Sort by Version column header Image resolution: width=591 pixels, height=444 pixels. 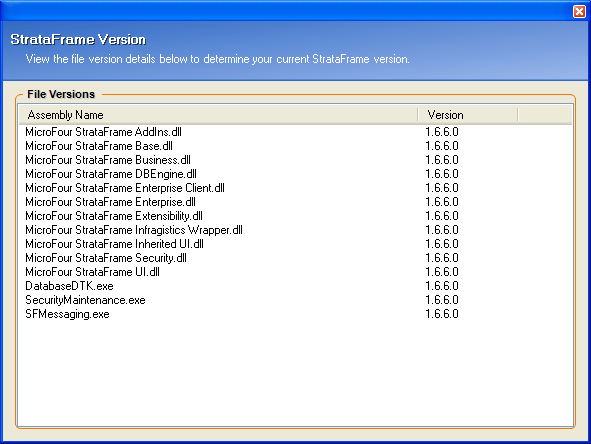(467, 115)
